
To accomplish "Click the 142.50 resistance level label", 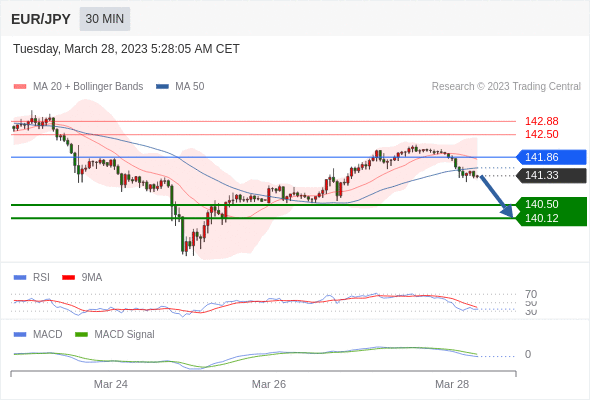I will [x=541, y=134].
